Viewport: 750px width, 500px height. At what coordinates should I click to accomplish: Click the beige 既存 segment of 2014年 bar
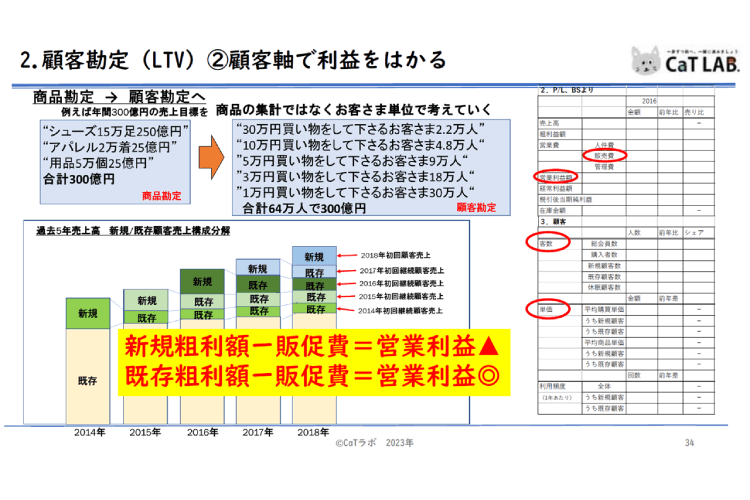click(x=88, y=376)
